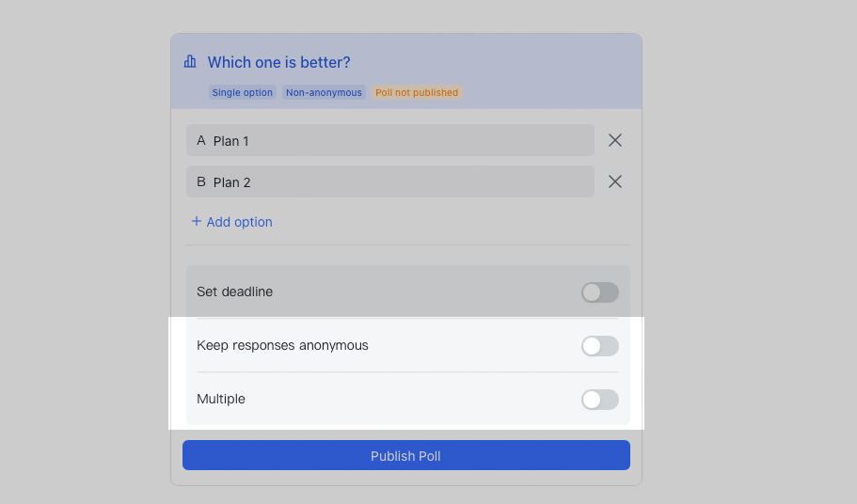This screenshot has height=504, width=857.
Task: Click the letter A option marker
Action: 201,140
